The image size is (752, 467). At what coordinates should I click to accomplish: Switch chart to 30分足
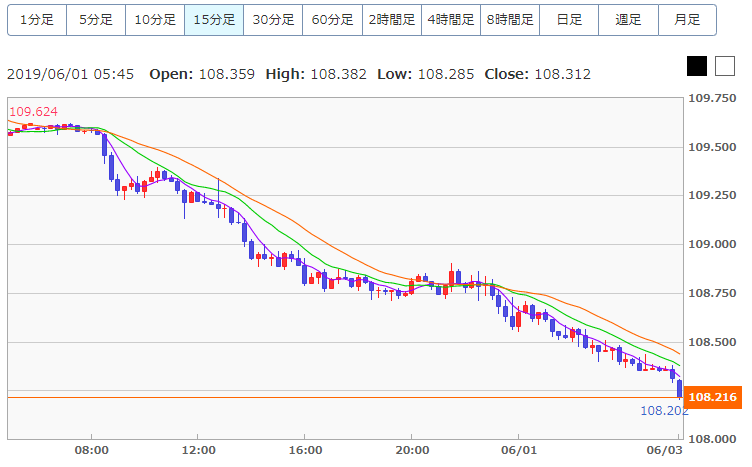pyautogui.click(x=273, y=19)
